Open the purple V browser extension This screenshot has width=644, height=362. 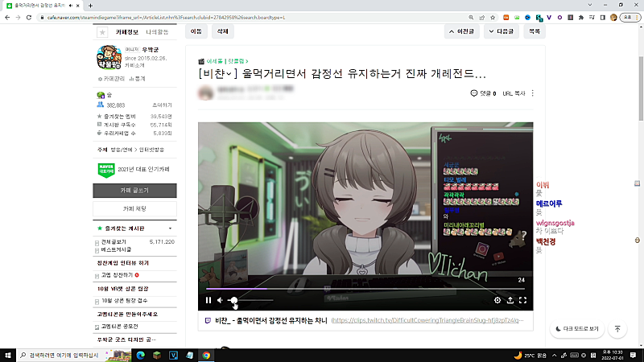(x=549, y=17)
